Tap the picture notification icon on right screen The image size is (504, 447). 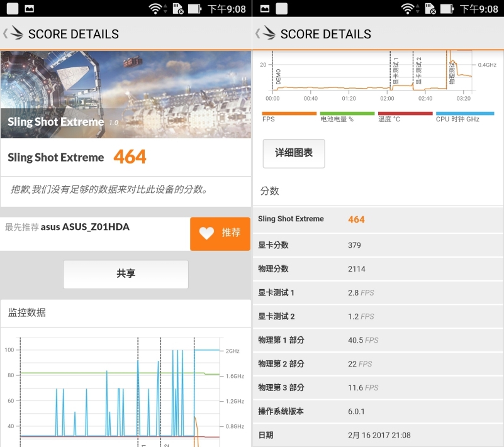coord(264,9)
